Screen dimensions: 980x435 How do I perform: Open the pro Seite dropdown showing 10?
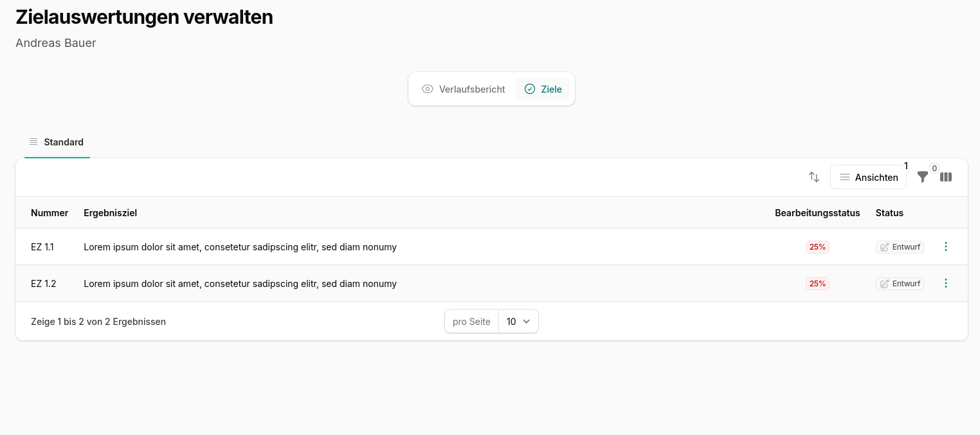[x=518, y=321]
